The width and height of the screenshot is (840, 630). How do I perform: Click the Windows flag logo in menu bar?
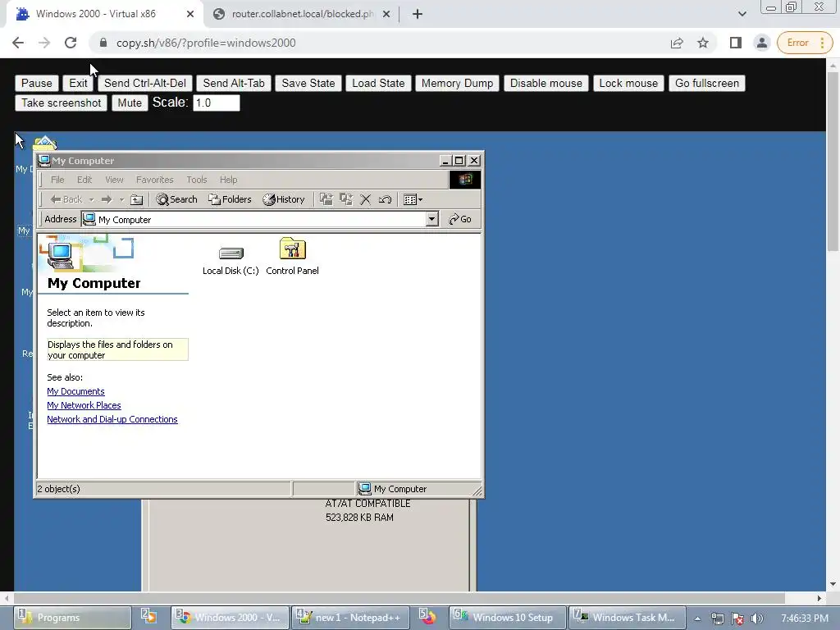(464, 180)
